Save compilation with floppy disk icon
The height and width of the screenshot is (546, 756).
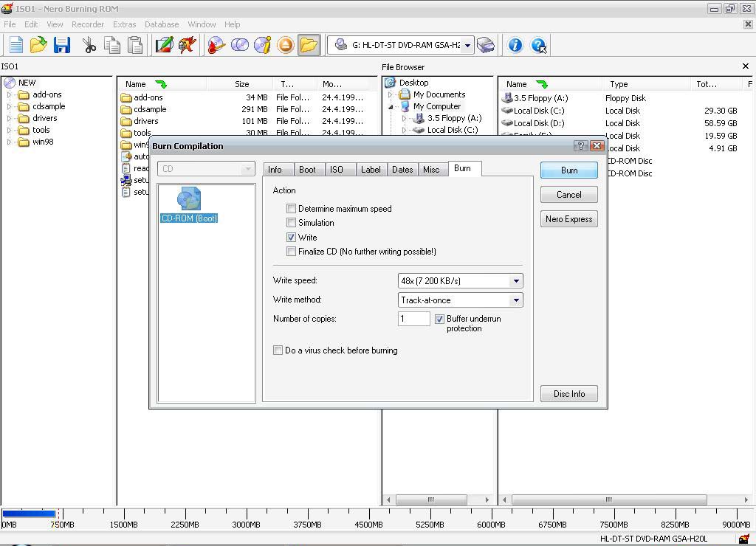tap(62, 45)
